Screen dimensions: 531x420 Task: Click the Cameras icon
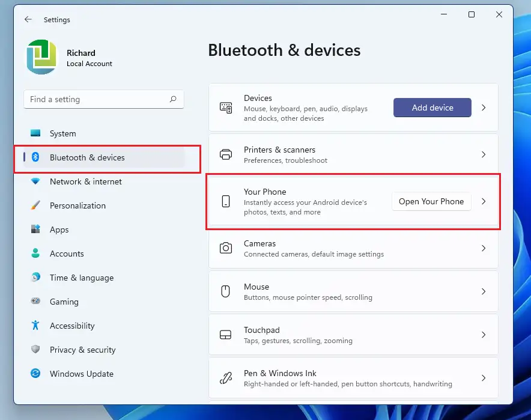pyautogui.click(x=226, y=248)
